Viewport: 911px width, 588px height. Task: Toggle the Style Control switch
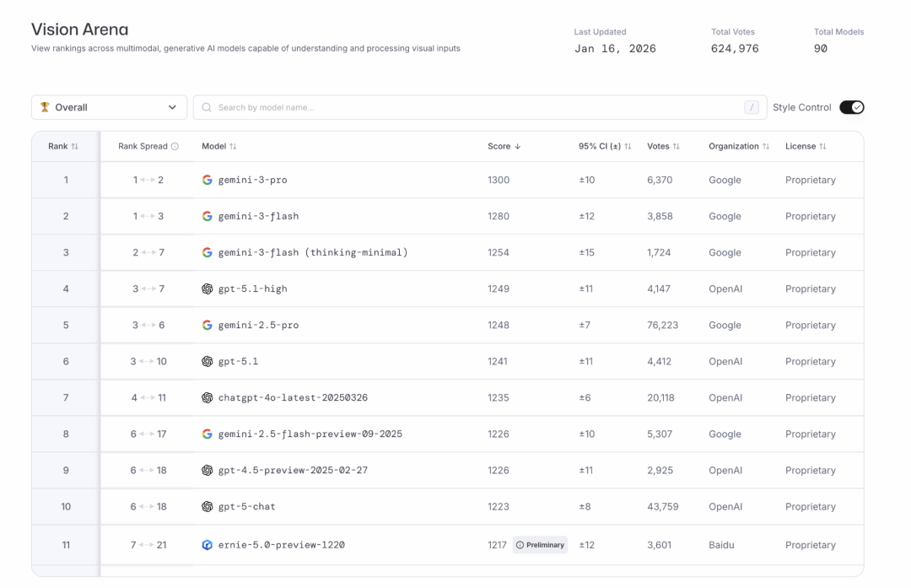pos(851,107)
